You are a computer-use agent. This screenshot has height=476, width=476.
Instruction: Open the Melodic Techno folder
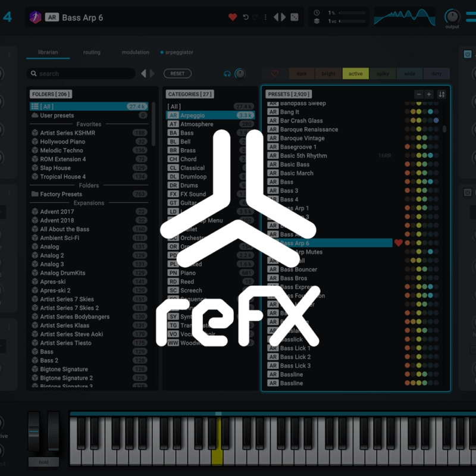click(x=89, y=151)
